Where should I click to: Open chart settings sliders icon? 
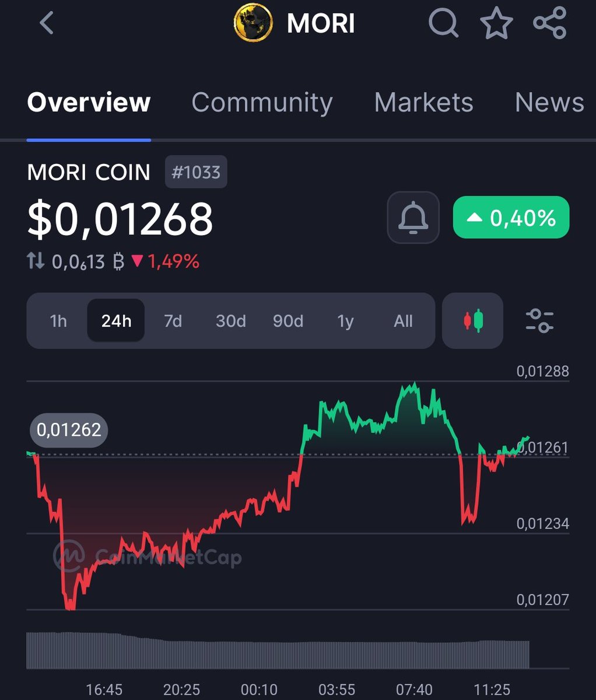(539, 321)
